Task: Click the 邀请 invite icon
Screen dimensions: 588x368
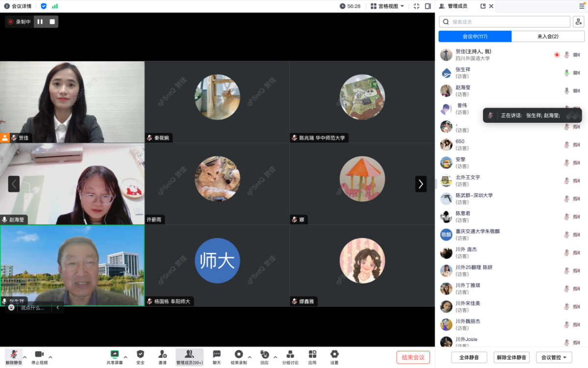Action: 163,354
